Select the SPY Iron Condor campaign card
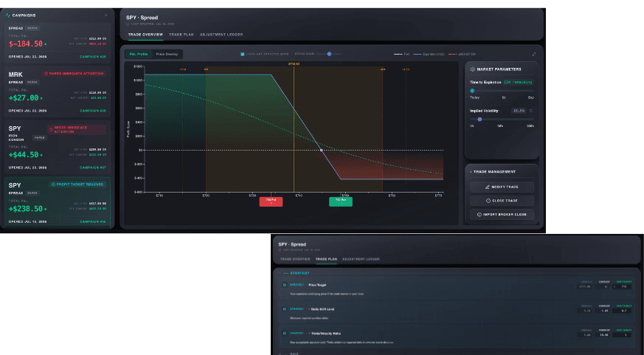This screenshot has height=355, width=644. point(57,147)
